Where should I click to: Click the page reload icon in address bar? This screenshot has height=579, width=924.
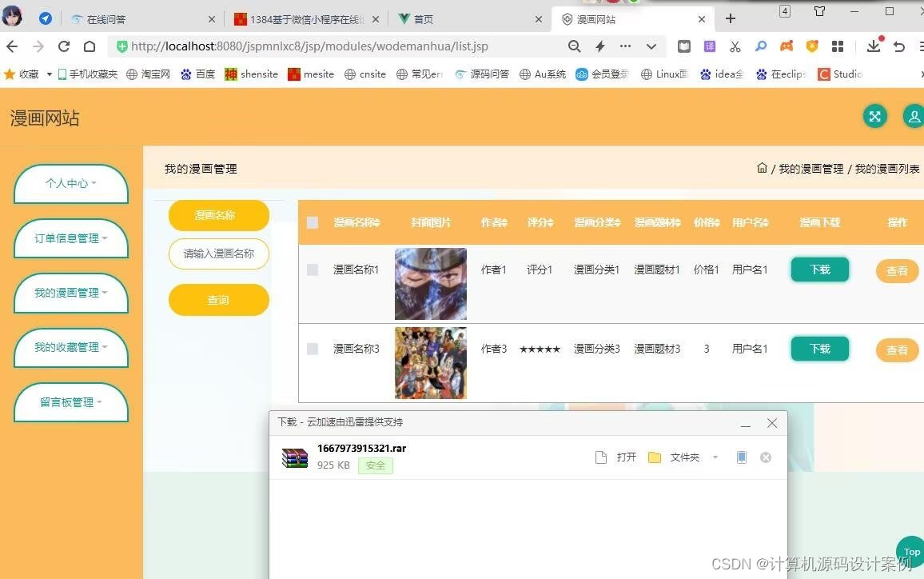tap(64, 46)
